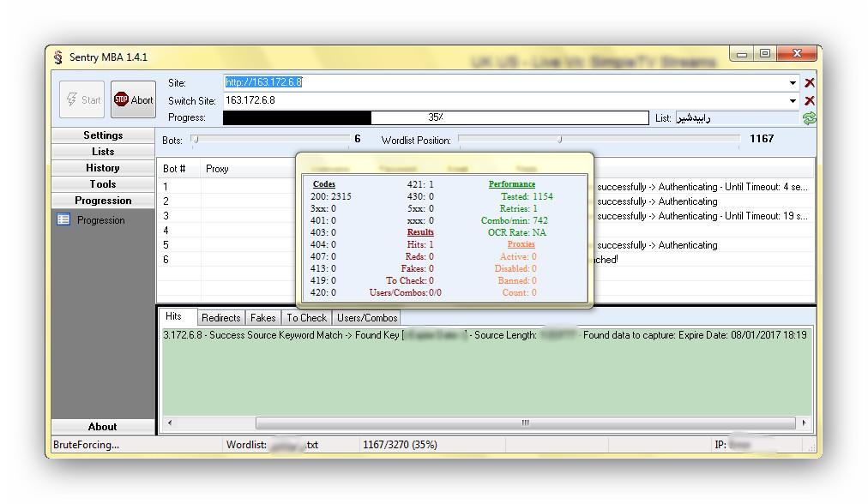
Task: Click the "Combo/min: 742" value
Action: pos(515,220)
